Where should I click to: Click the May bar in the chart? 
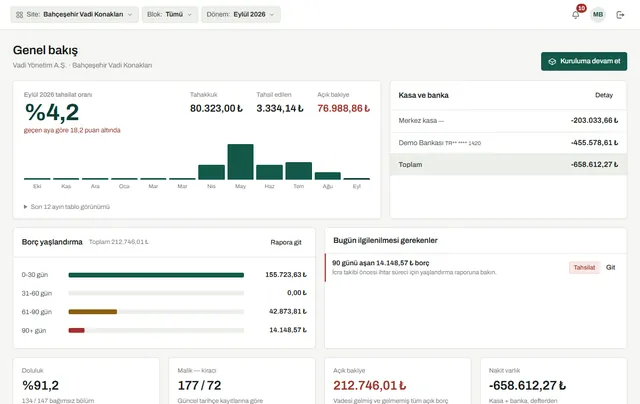click(x=240, y=162)
